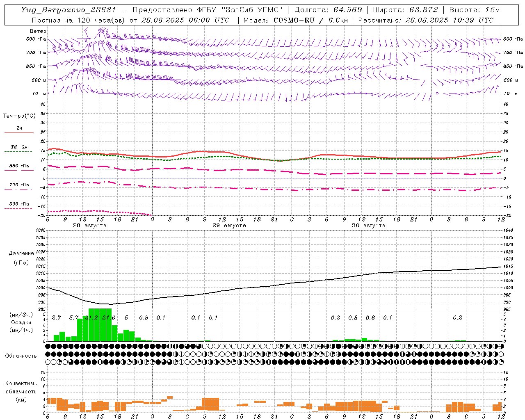Click the "Td 2м" dew point legend entry
This screenshot has width=525, height=420.
[x=19, y=147]
